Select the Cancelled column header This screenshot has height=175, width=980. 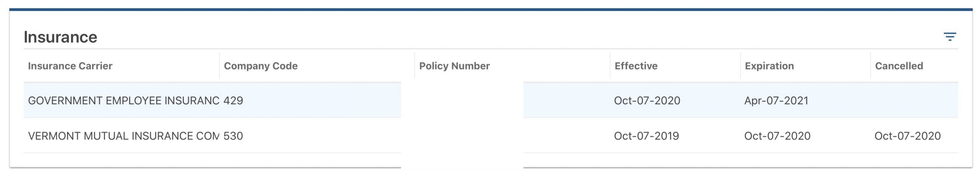click(x=899, y=66)
